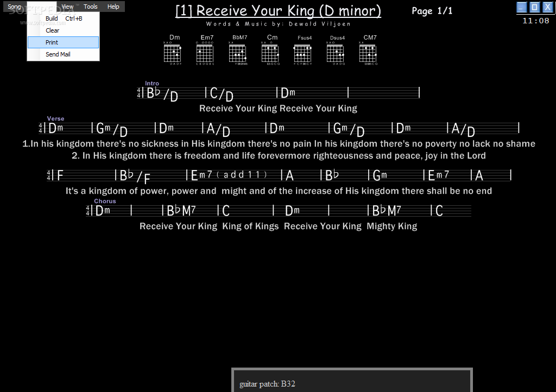
Task: Click the lyric line starting '2. In His kingdom'
Action: [279, 156]
